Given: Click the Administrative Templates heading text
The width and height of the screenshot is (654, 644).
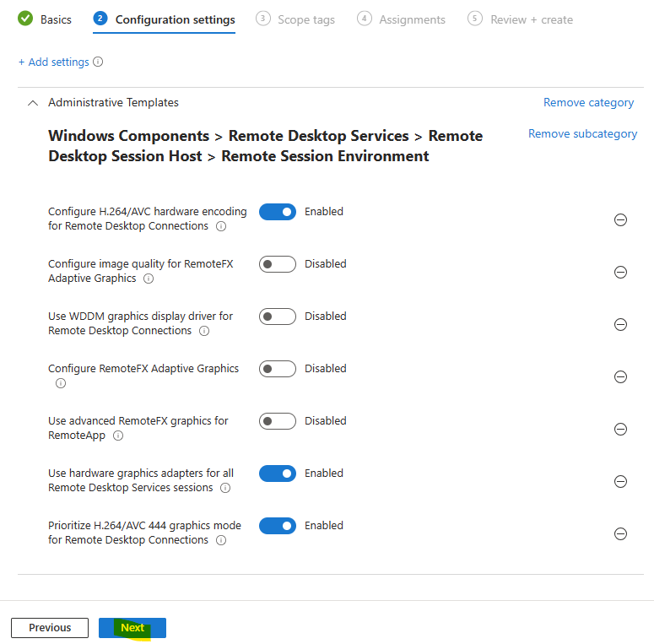Looking at the screenshot, I should [113, 102].
